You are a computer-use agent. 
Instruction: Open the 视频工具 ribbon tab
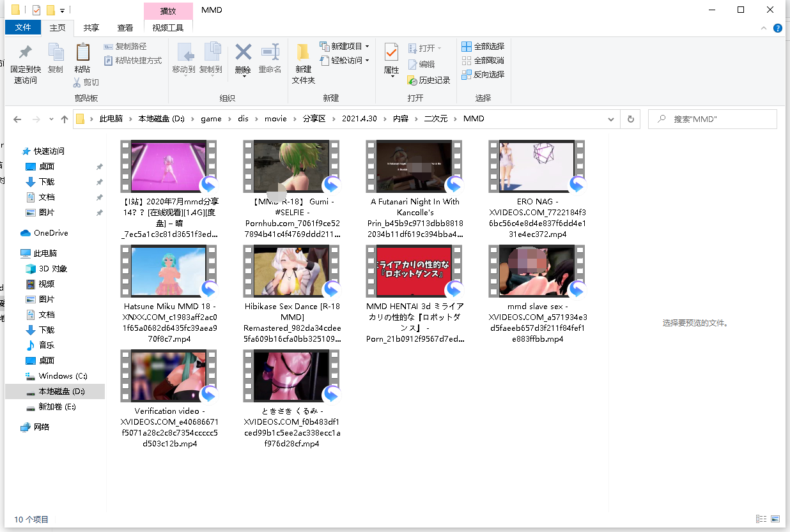(x=168, y=28)
